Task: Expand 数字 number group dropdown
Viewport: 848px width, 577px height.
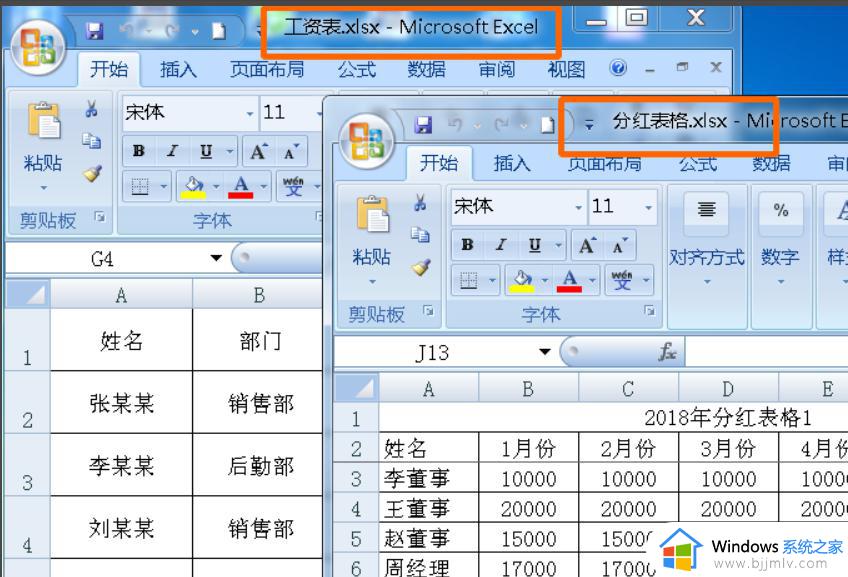Action: [781, 282]
